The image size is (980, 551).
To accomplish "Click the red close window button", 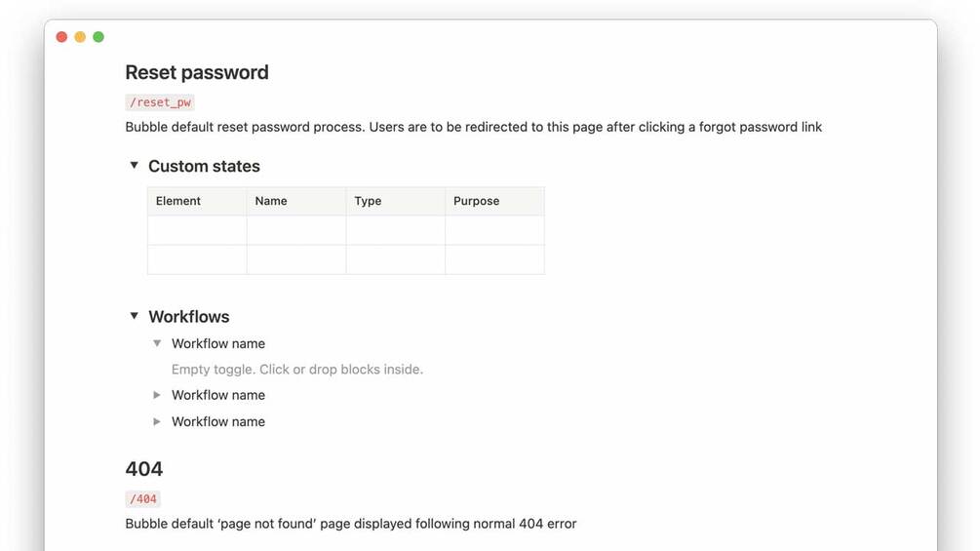I will point(61,37).
